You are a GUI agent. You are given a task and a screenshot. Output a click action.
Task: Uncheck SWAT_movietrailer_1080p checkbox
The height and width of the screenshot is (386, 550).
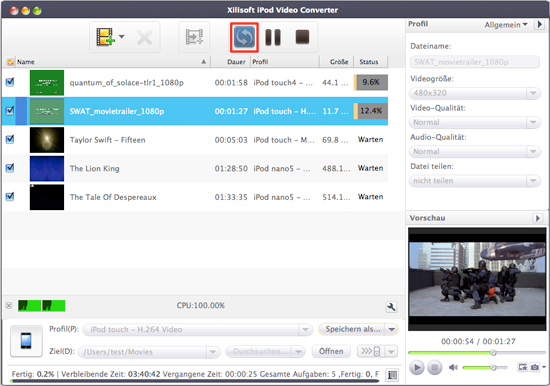point(10,111)
